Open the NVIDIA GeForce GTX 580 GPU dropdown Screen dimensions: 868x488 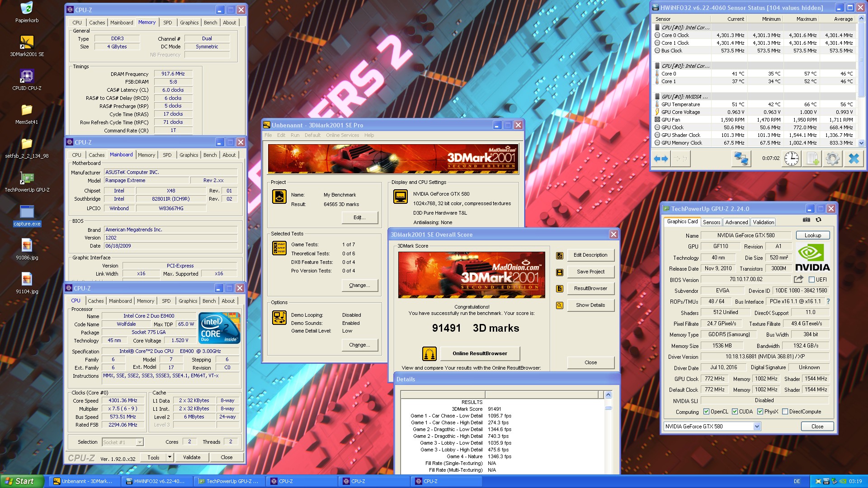(757, 427)
